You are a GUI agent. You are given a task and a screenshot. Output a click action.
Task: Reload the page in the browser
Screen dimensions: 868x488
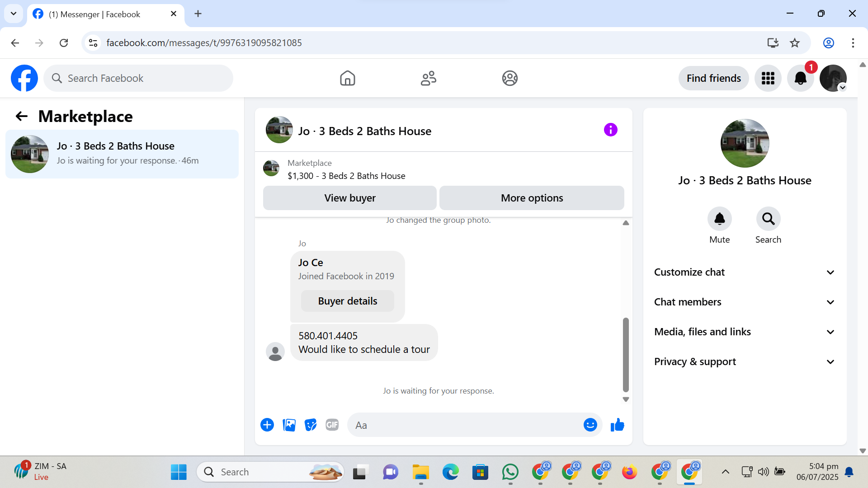click(64, 43)
